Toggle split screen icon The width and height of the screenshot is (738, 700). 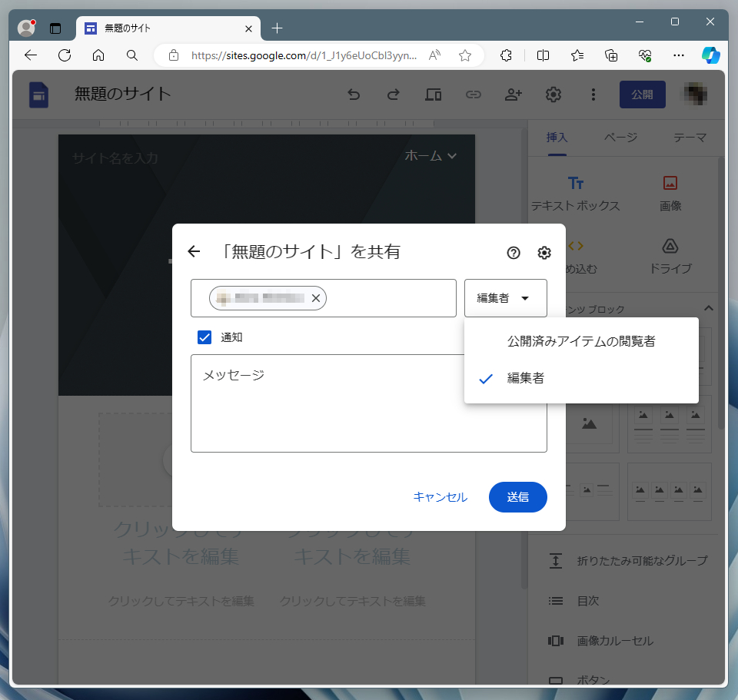(543, 55)
